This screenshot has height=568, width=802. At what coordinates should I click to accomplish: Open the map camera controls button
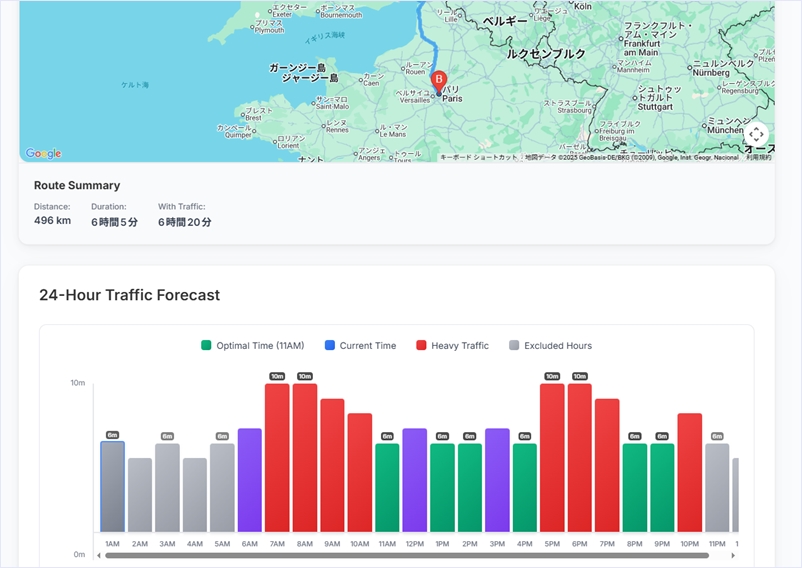coord(756,134)
